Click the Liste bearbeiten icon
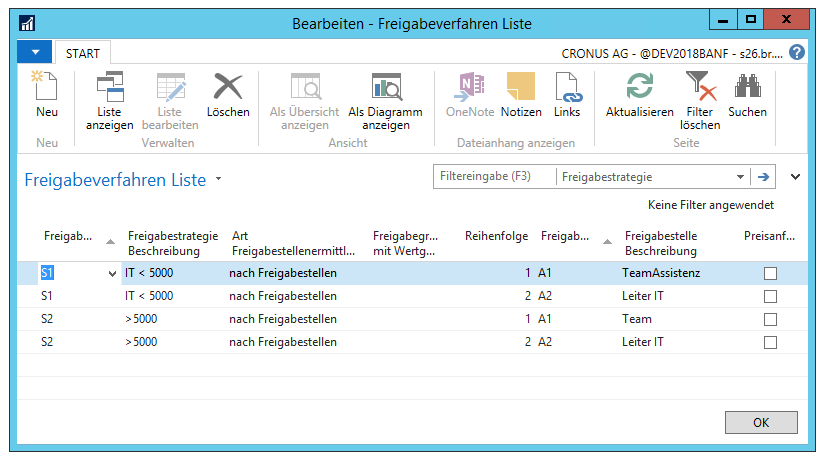 click(171, 86)
